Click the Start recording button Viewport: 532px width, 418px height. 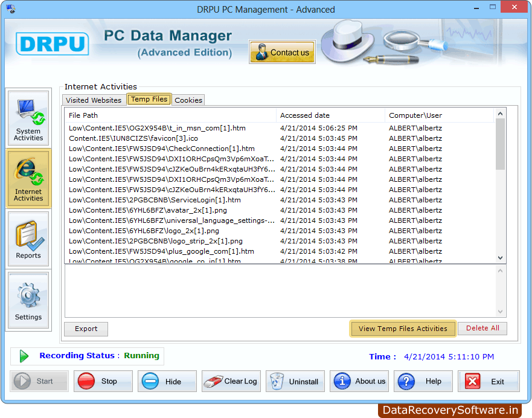[x=39, y=381]
